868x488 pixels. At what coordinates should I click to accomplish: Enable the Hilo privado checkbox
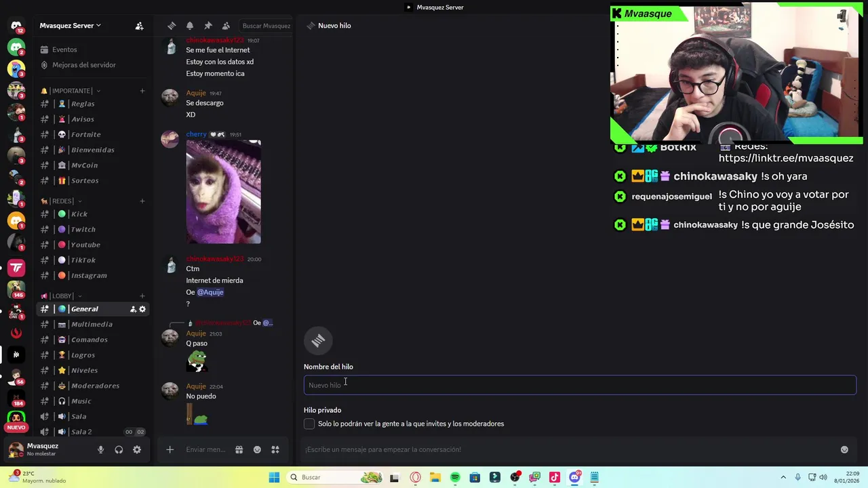[309, 424]
